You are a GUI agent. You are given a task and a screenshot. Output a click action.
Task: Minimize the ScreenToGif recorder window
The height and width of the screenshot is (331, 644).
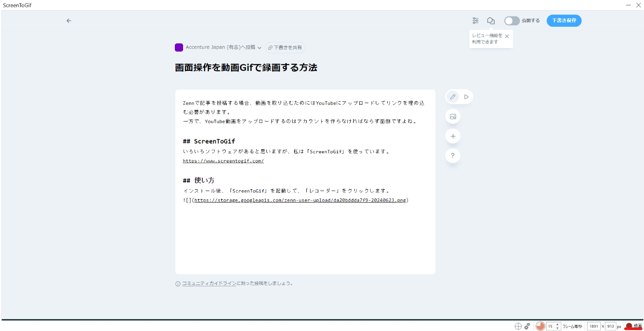point(628,5)
